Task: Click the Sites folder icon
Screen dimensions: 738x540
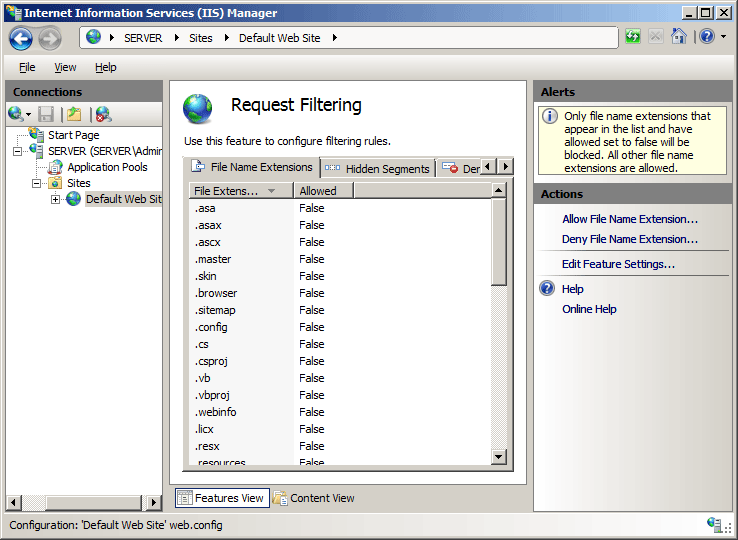Action: tap(56, 183)
